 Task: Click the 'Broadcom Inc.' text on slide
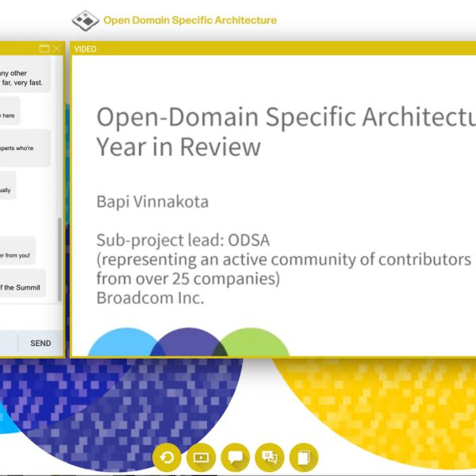click(x=150, y=298)
